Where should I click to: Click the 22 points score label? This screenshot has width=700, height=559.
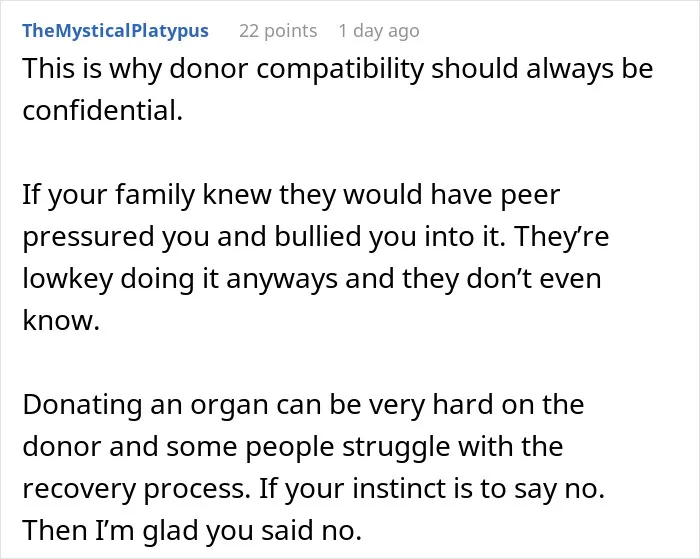pyautogui.click(x=278, y=31)
